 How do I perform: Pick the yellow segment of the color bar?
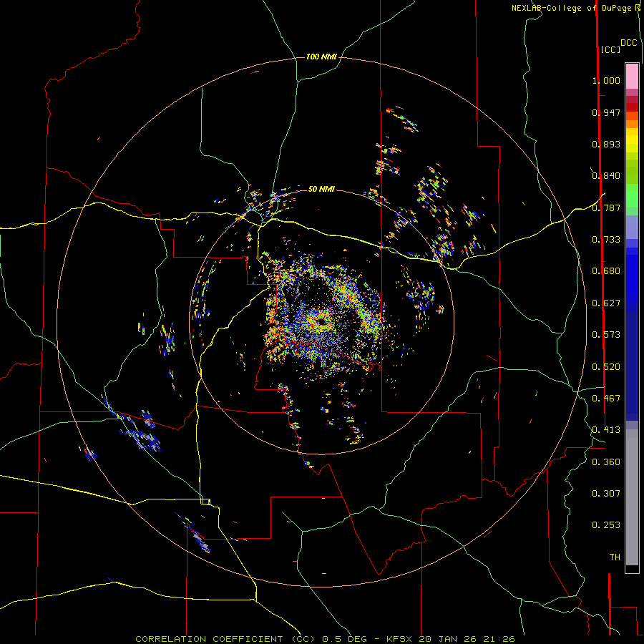point(632,140)
